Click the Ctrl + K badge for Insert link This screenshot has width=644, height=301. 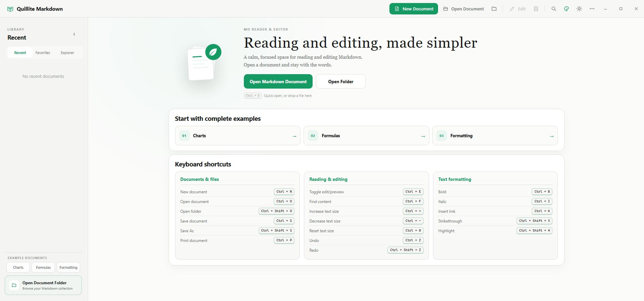tap(542, 211)
